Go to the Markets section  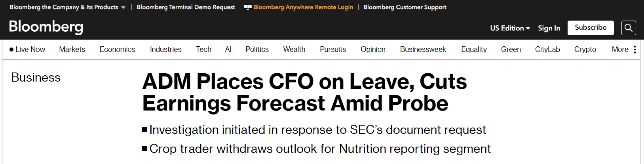point(72,50)
